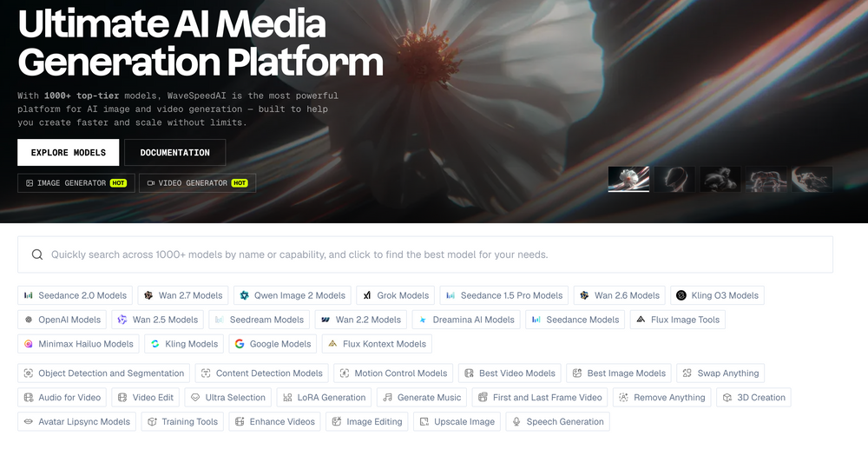
Task: Click the Google Models logo icon
Action: (x=240, y=344)
